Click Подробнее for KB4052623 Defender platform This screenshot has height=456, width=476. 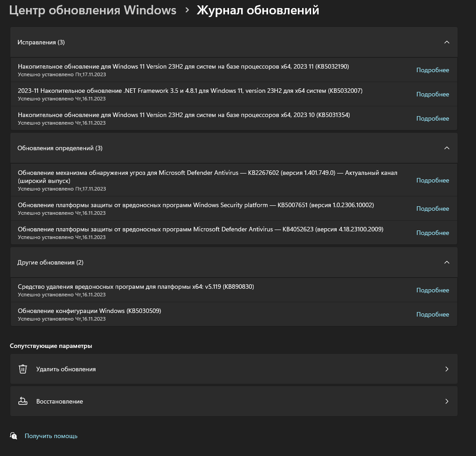click(433, 233)
